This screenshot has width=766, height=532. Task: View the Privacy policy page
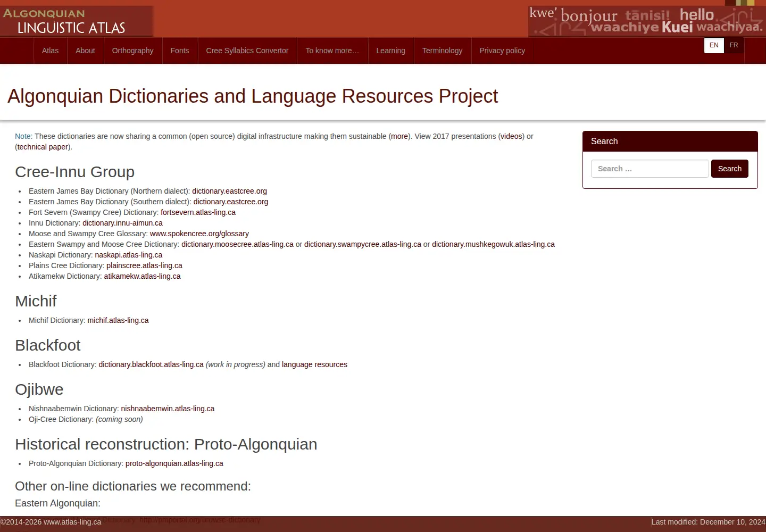coord(502,51)
